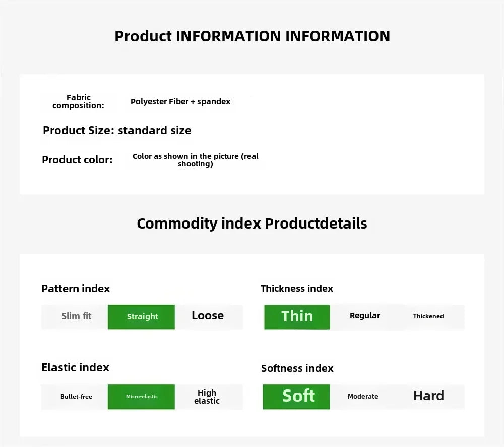This screenshot has height=447, width=504.
Task: Click the Product color label
Action: pyautogui.click(x=77, y=160)
